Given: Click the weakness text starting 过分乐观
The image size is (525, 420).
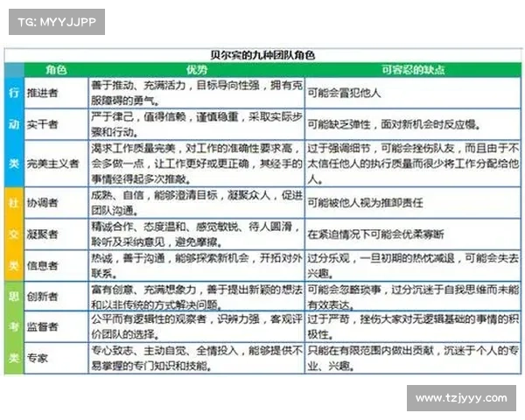Looking at the screenshot, I should (x=413, y=266).
